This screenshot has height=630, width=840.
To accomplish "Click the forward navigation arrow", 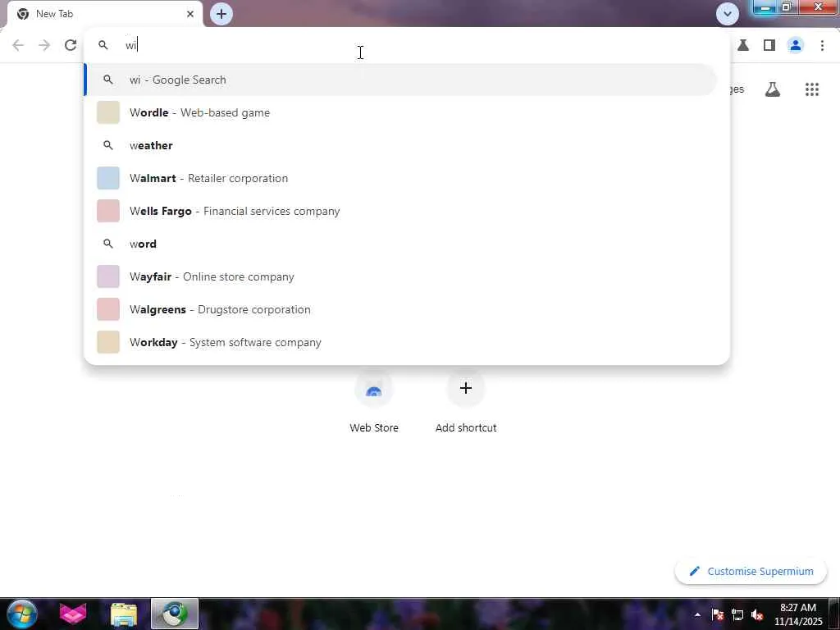I will (44, 45).
